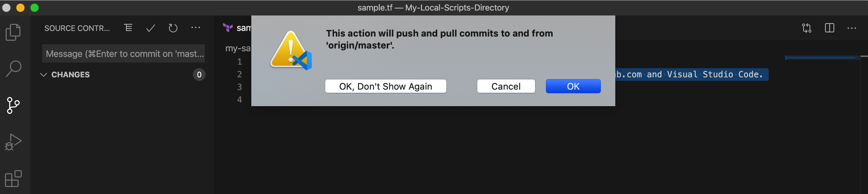The width and height of the screenshot is (868, 194).
Task: Choose OK, Don't Show Again
Action: (x=385, y=86)
